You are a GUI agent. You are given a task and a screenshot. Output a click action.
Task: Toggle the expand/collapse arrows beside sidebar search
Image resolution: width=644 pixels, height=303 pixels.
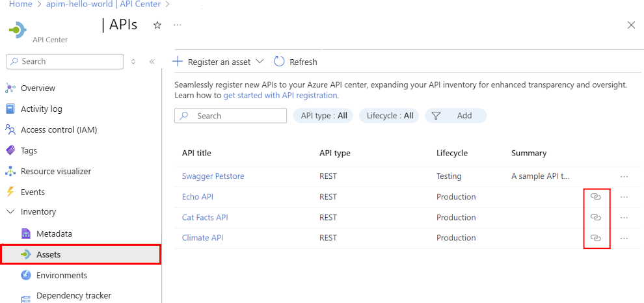pyautogui.click(x=133, y=62)
